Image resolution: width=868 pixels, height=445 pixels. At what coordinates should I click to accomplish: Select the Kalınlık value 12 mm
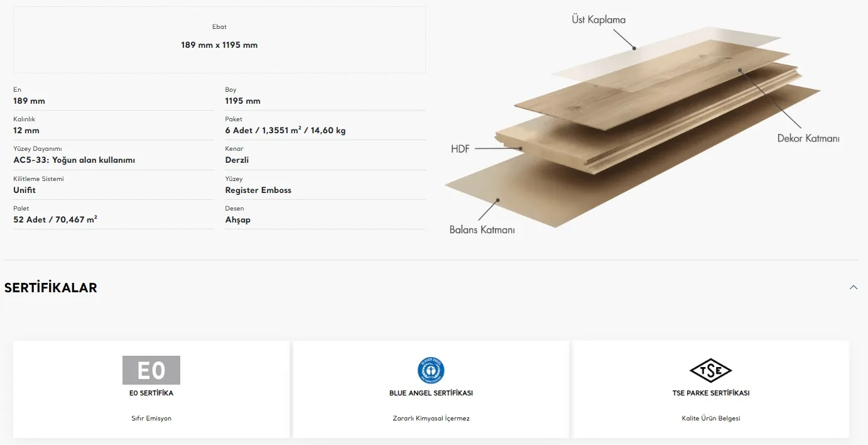(x=26, y=130)
